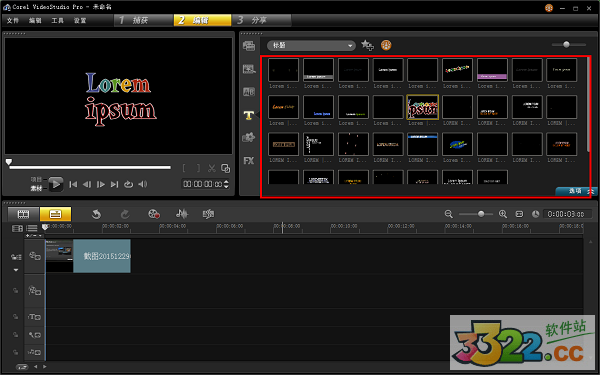Switch to Timeline view button
Viewport: 600px width, 375px height.
[x=55, y=214]
